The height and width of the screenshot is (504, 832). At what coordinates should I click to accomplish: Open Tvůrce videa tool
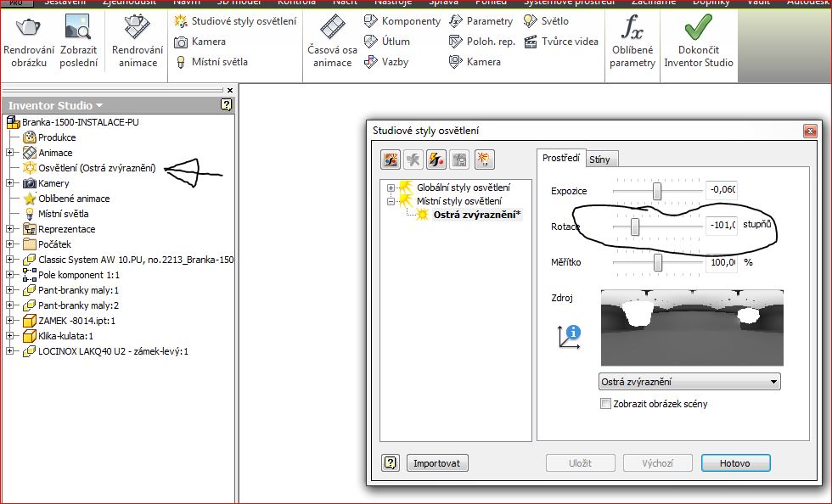coord(561,42)
